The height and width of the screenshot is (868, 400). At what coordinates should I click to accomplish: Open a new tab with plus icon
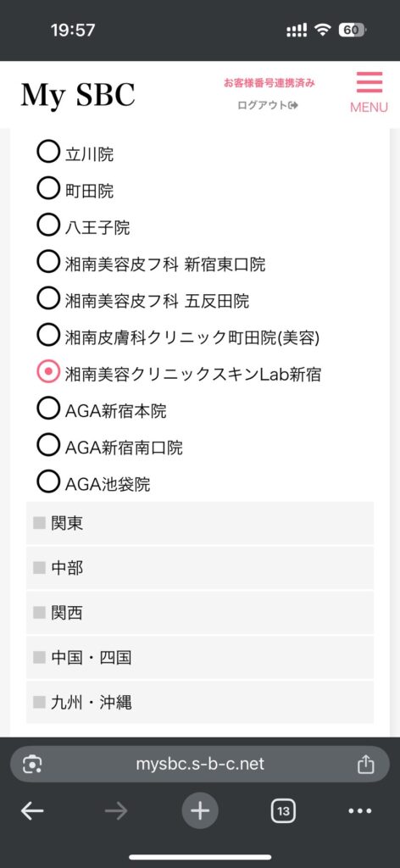click(x=200, y=811)
